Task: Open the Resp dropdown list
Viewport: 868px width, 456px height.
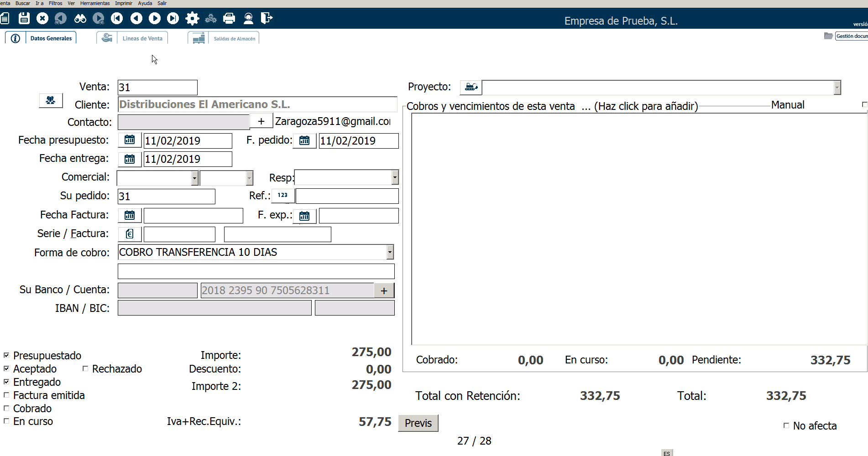Action: 395,177
